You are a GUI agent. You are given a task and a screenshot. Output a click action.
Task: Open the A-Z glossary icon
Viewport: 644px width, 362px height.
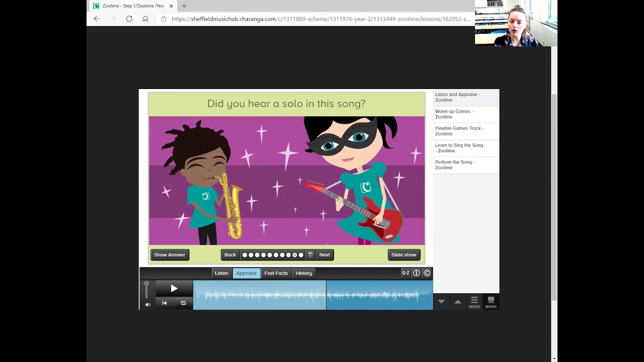point(406,273)
